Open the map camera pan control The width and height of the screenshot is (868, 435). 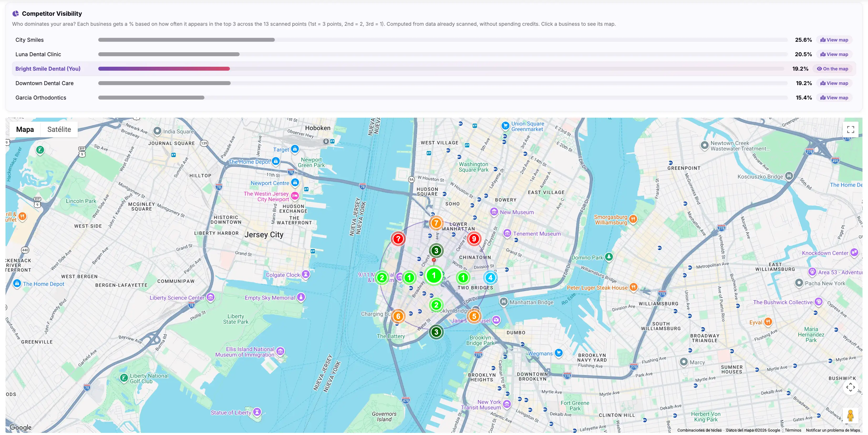[850, 387]
